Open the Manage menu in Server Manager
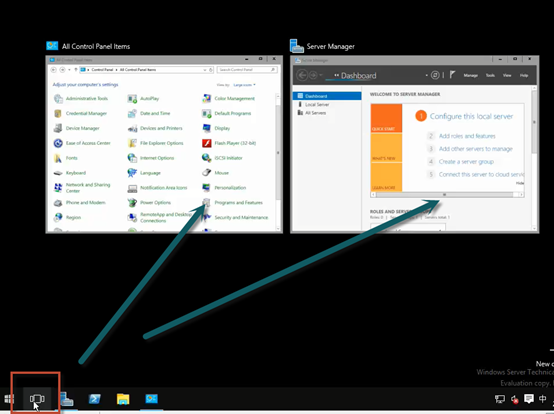The width and height of the screenshot is (554, 414). (x=471, y=75)
